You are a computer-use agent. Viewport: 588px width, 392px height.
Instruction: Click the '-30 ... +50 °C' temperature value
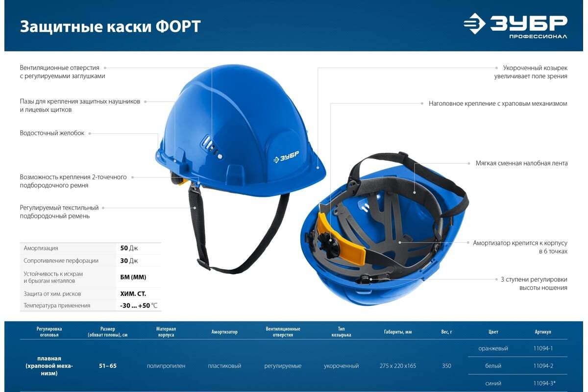(x=139, y=306)
